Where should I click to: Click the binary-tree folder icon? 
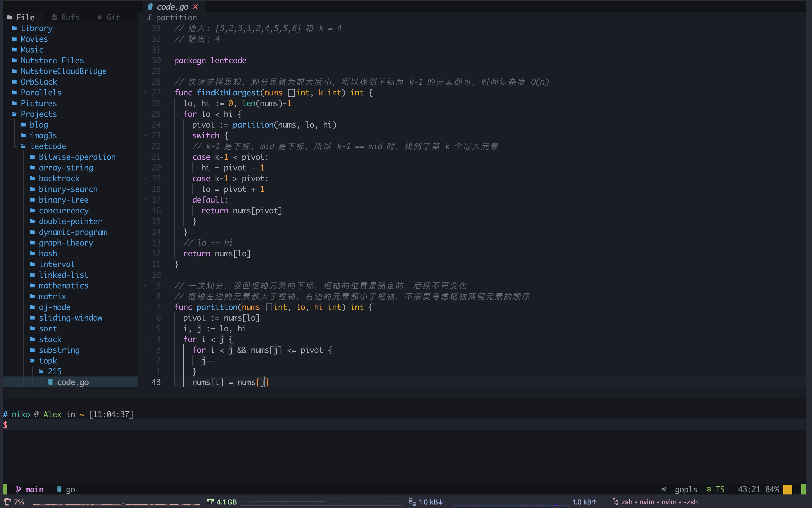coord(32,200)
